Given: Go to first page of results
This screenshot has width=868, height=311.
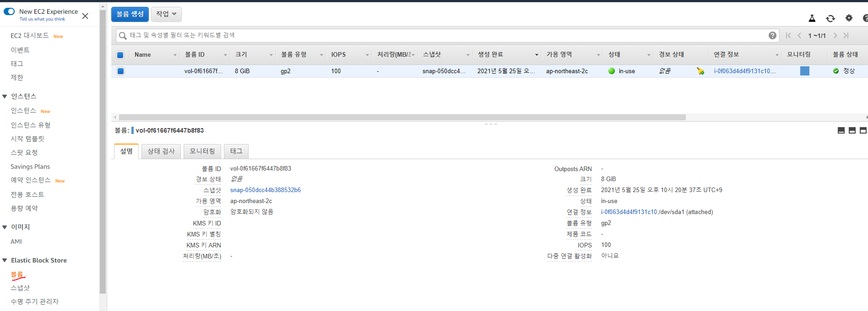Looking at the screenshot, I should click(x=788, y=35).
